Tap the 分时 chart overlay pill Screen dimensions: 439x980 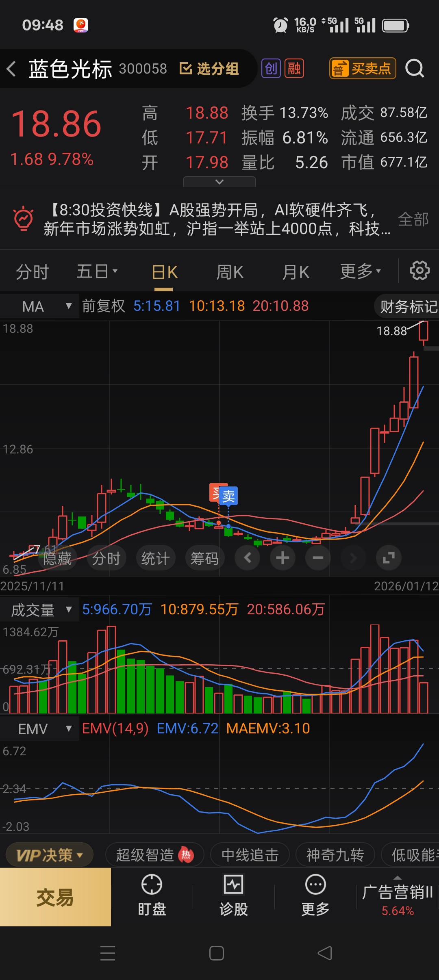[x=106, y=558]
